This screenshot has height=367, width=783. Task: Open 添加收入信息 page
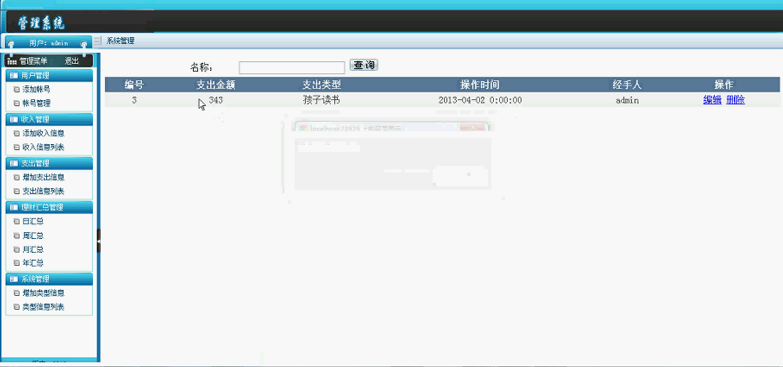point(43,133)
